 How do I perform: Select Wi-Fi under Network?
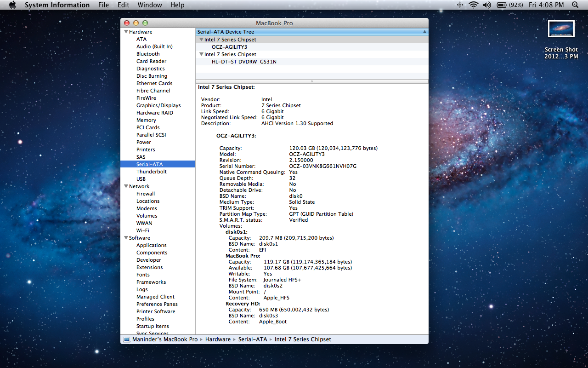click(x=142, y=230)
